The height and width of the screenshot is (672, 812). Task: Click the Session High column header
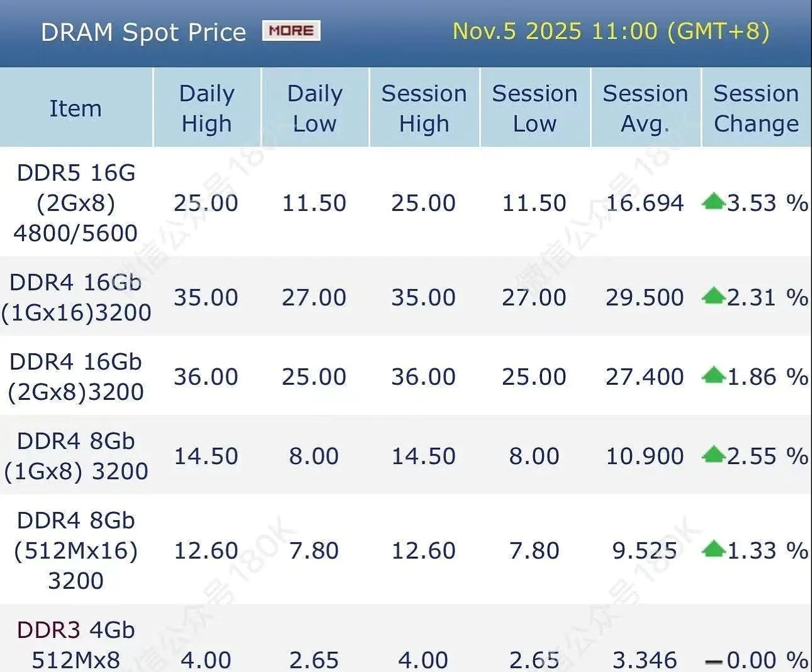point(424,108)
